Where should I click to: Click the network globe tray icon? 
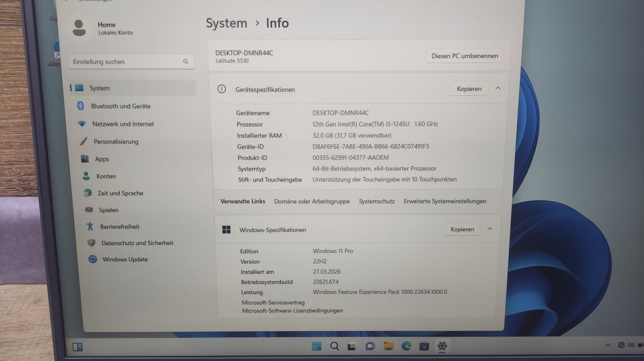coord(621,345)
